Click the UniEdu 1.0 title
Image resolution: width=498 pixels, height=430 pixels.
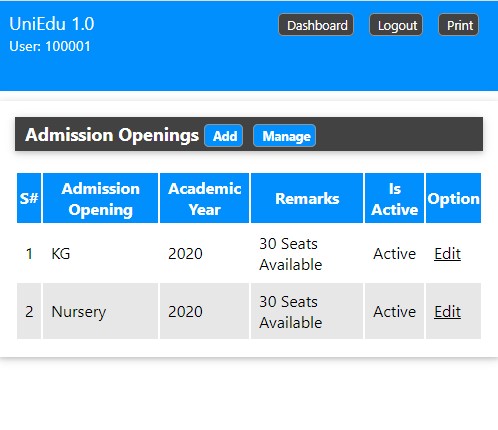52,24
